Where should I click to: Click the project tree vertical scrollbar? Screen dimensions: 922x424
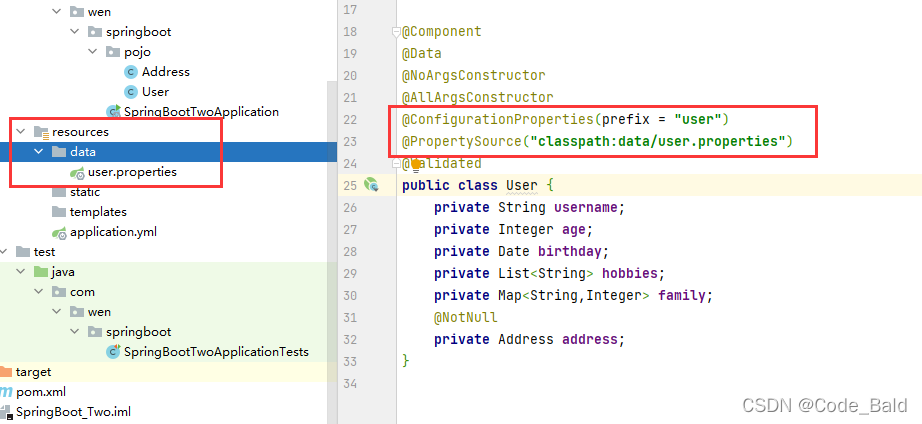(x=332, y=252)
